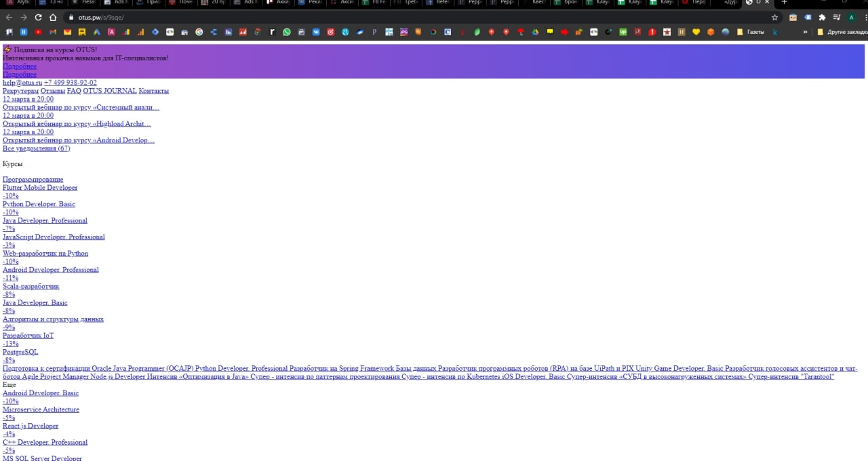Bookmark this page with the star
The height and width of the screenshot is (461, 868).
tap(774, 17)
